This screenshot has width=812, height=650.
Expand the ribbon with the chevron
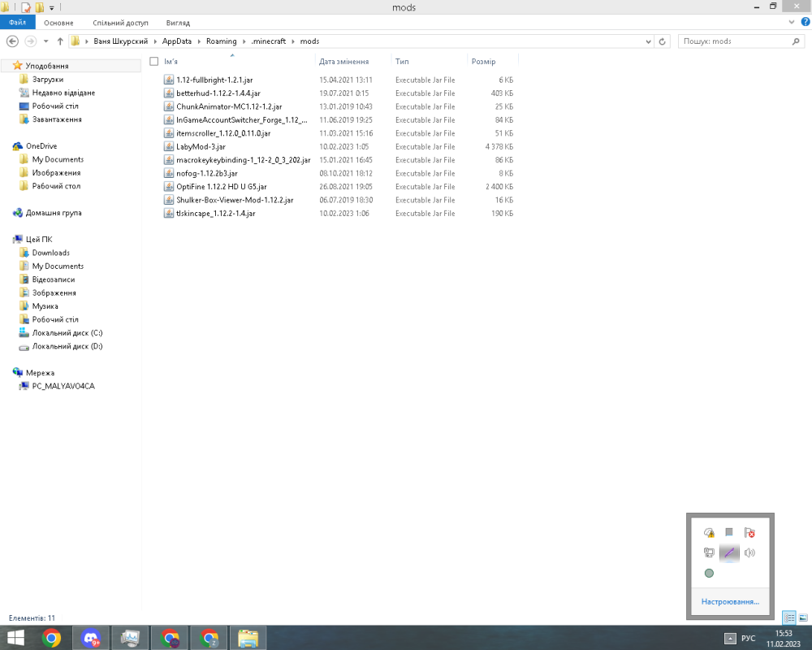[791, 22]
